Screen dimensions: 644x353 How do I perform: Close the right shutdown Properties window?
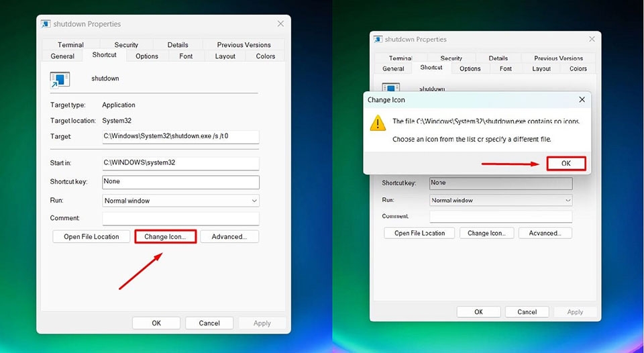592,39
